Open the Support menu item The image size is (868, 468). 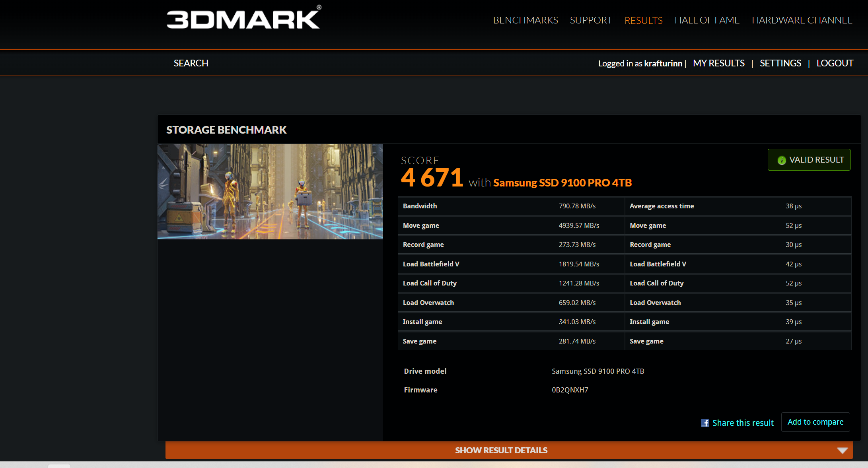point(591,20)
